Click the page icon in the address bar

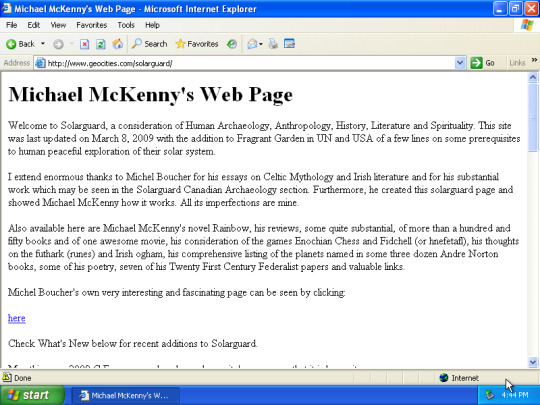40,63
